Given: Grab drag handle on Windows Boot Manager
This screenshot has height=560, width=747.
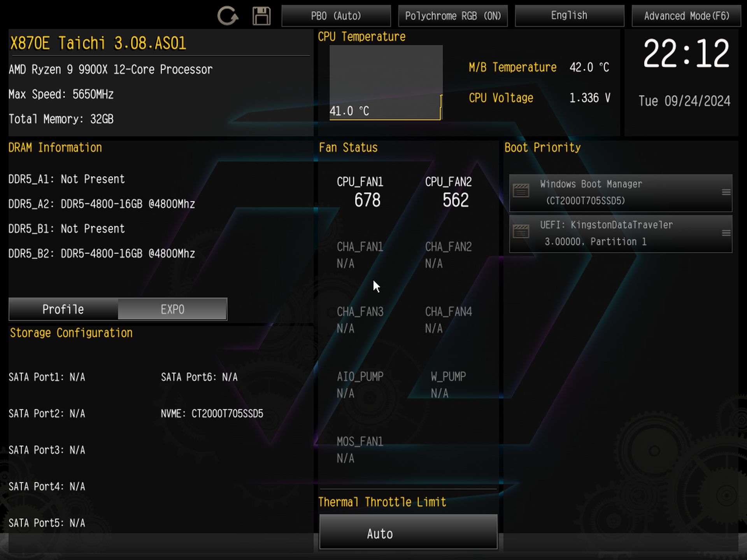Looking at the screenshot, I should click(726, 192).
